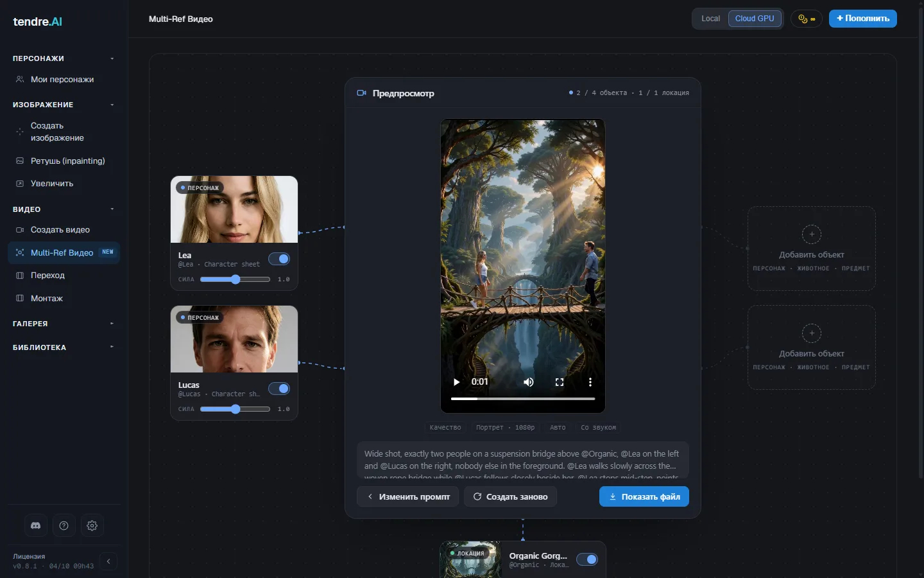Open Multi-Ref Видео in the sidebar
Viewport: 924px width, 578px height.
[64, 252]
